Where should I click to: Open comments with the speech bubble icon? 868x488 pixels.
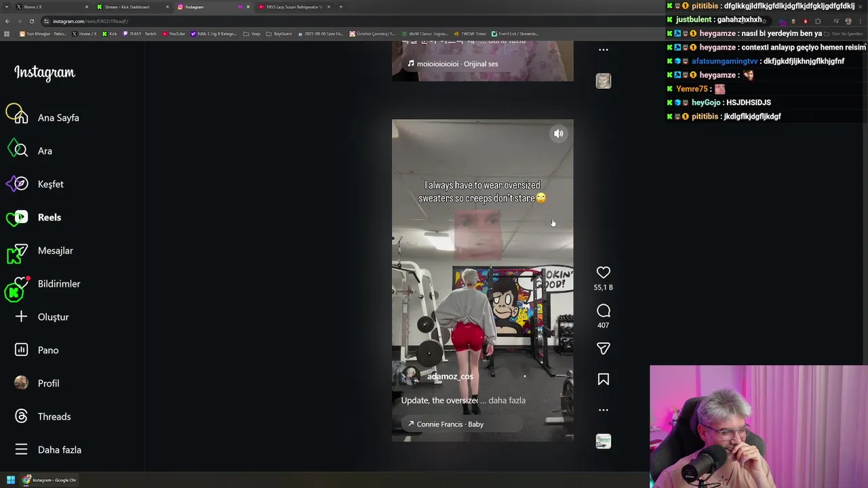[x=604, y=311]
